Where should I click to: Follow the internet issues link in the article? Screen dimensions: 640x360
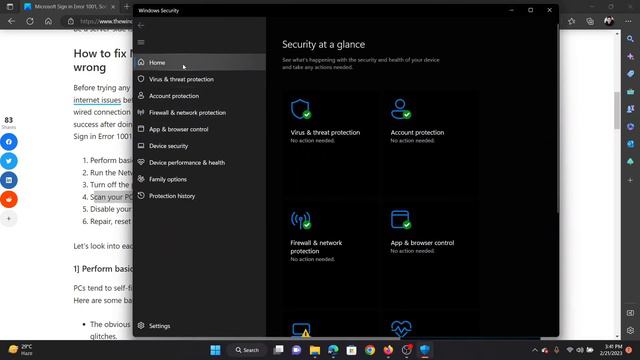click(x=97, y=100)
